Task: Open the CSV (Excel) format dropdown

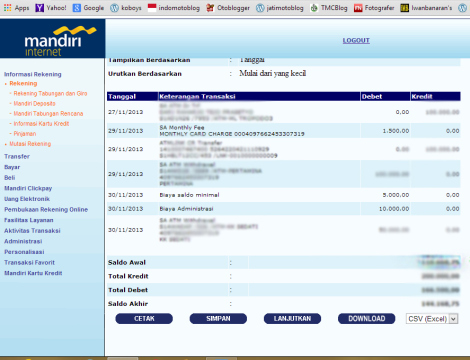Action: (432, 319)
